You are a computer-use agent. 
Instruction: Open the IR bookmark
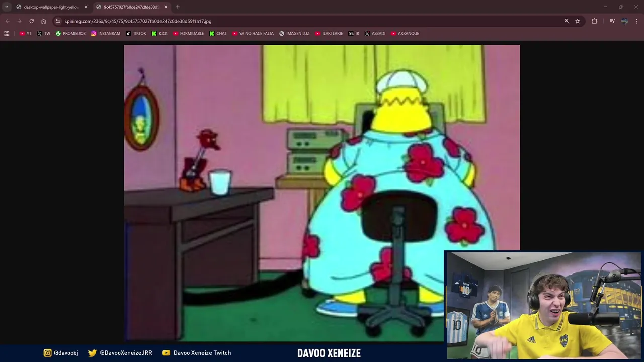pyautogui.click(x=354, y=34)
